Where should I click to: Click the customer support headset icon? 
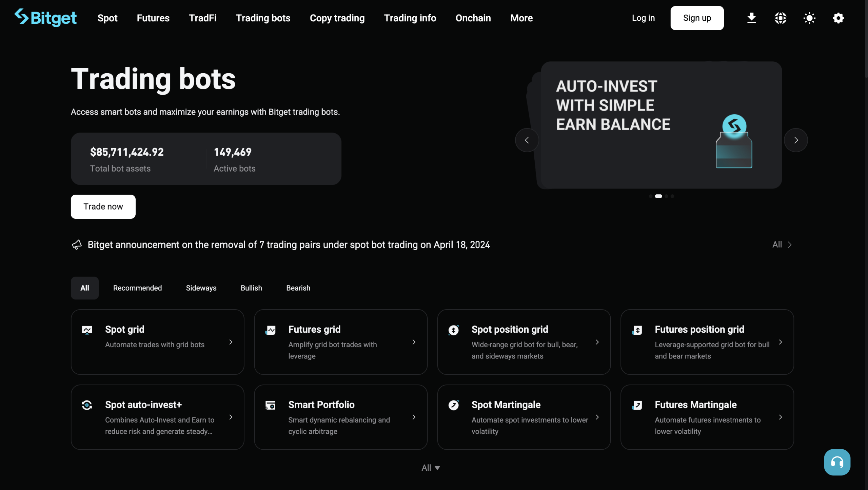click(x=837, y=462)
